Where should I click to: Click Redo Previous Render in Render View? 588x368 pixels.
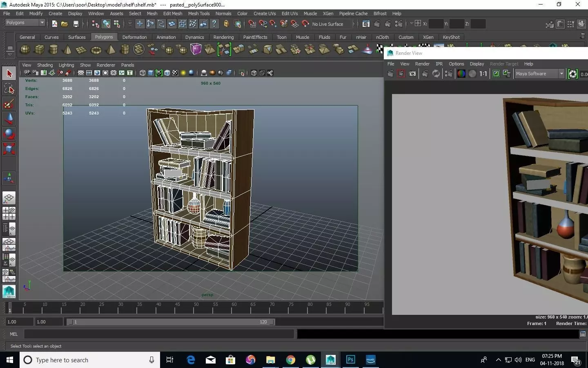tap(390, 74)
